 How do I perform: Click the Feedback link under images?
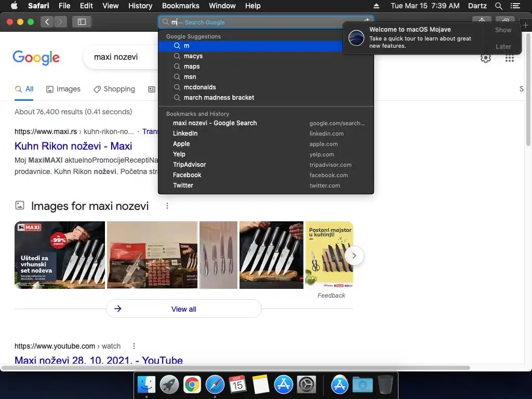click(331, 296)
